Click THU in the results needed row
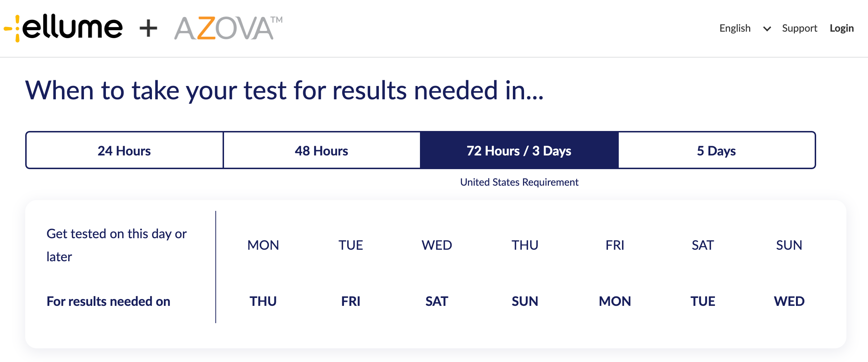 (x=263, y=301)
